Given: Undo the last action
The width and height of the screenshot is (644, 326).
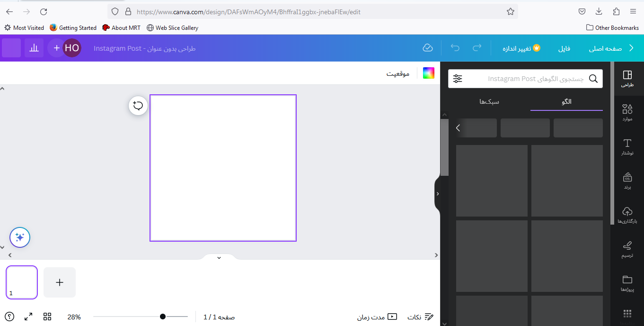Looking at the screenshot, I should click(455, 48).
